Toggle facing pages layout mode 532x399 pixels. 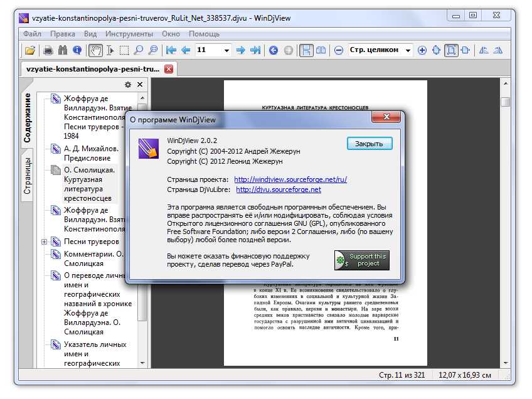[x=321, y=50]
